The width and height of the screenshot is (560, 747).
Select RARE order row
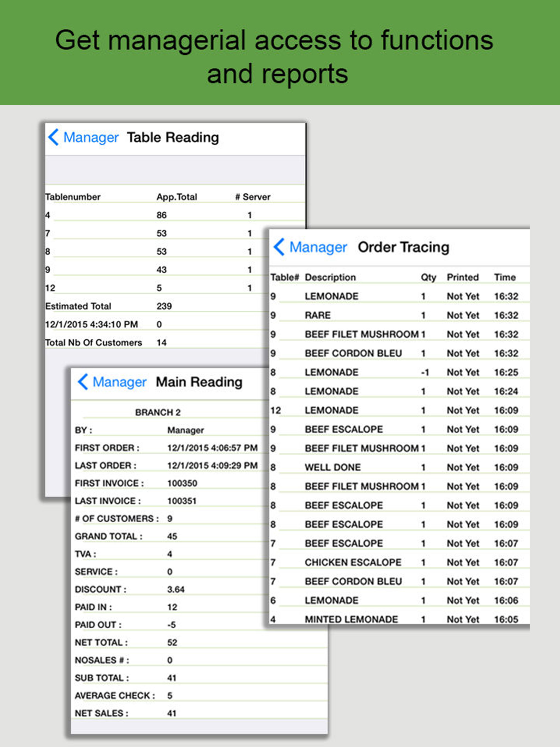click(x=399, y=316)
